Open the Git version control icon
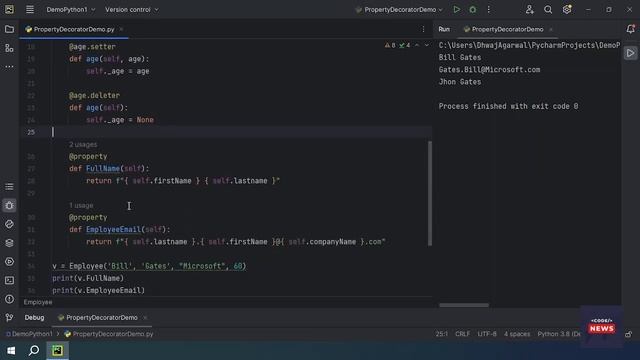640x360 pixels. [x=9, y=318]
